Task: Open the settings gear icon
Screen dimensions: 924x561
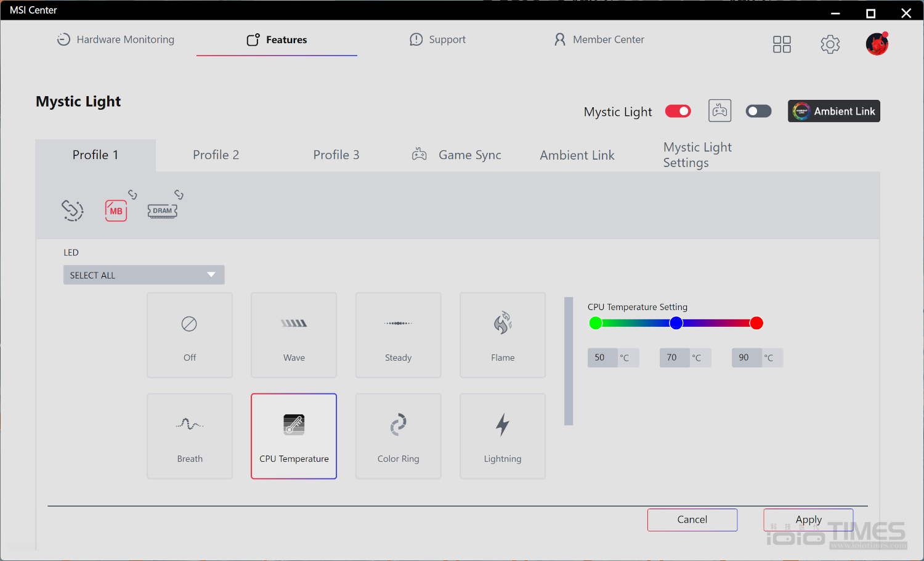Action: pyautogui.click(x=830, y=44)
